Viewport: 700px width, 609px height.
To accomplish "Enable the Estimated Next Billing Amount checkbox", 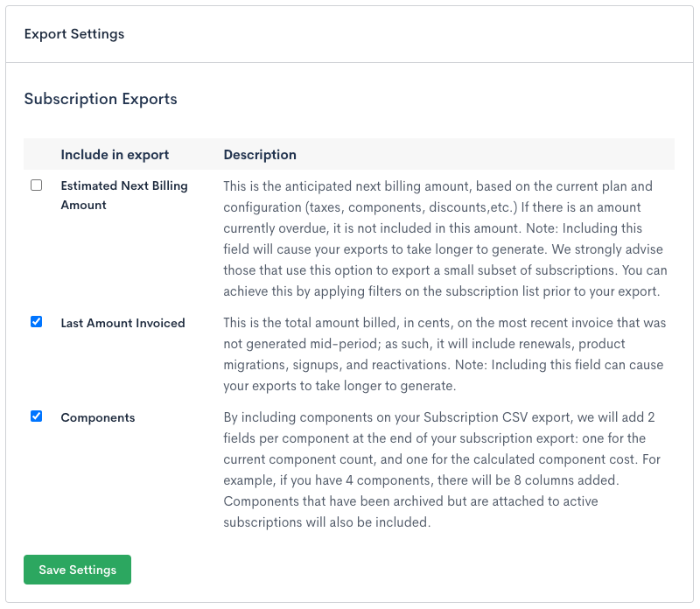I will [x=36, y=185].
